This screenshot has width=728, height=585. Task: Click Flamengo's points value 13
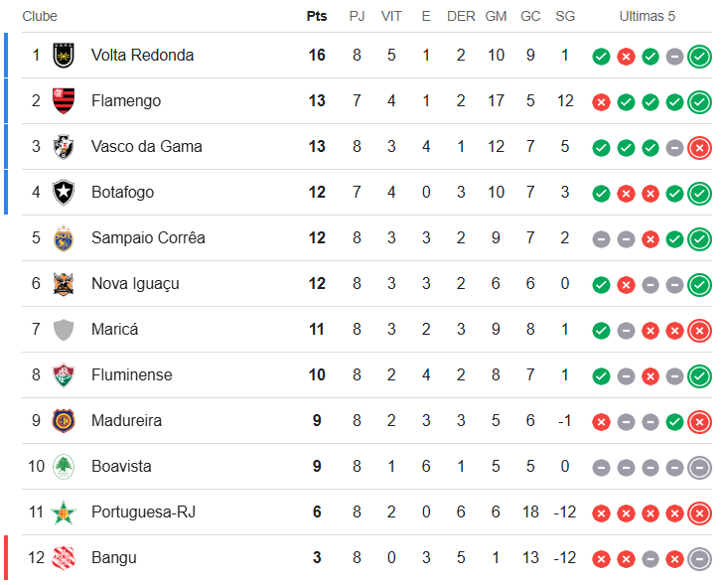(317, 101)
